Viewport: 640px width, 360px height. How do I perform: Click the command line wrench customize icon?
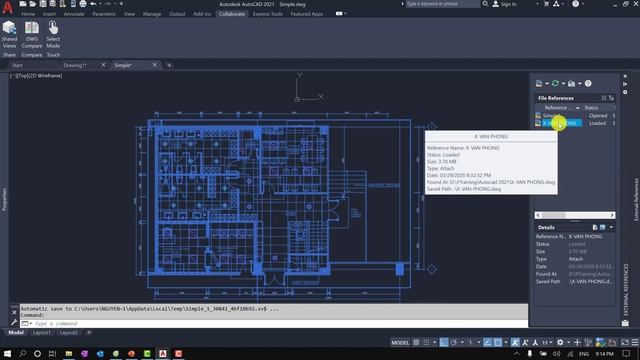point(14,323)
